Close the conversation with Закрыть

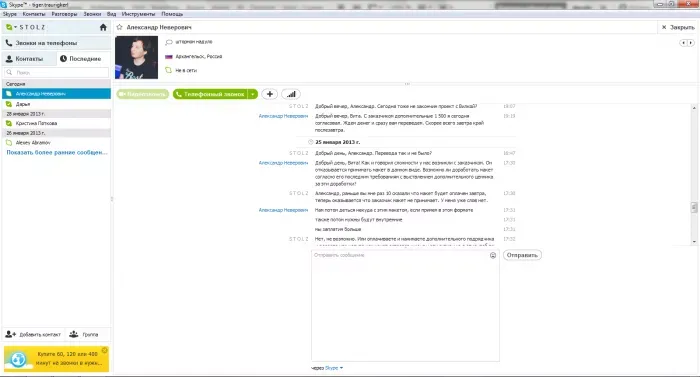click(x=678, y=27)
